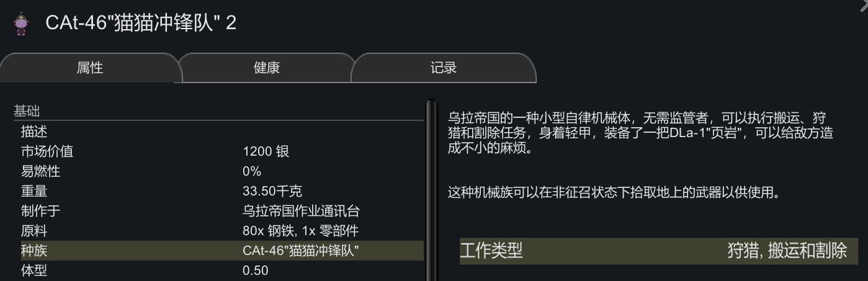Image resolution: width=868 pixels, height=281 pixels.
Task: Select the 体型 0.50 row
Action: (x=217, y=270)
